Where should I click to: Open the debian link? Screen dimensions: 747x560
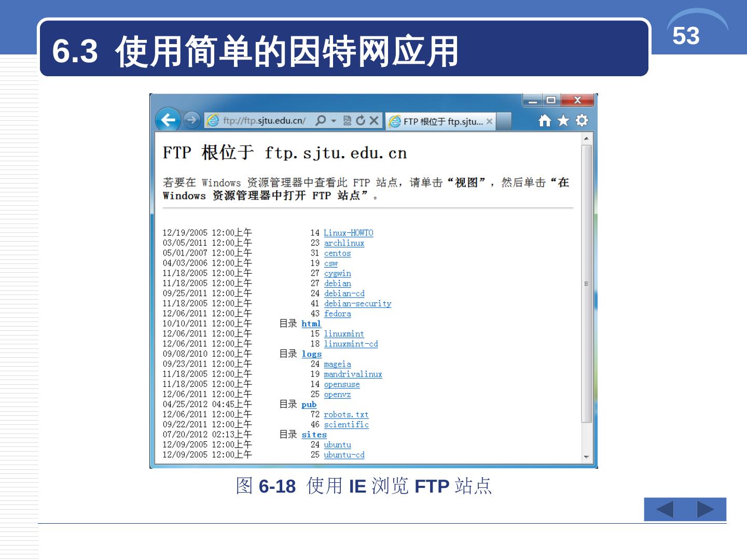coord(337,283)
